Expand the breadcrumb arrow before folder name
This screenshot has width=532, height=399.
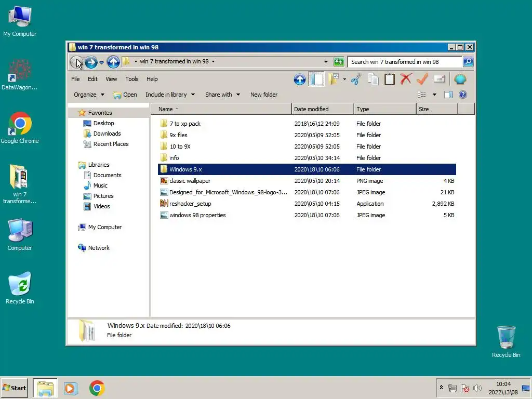pos(136,61)
